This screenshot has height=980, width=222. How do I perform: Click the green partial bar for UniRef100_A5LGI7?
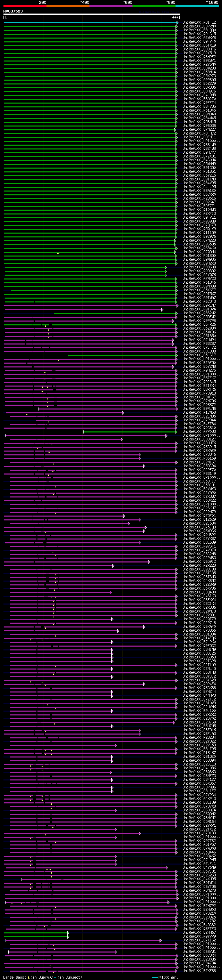point(122,355)
